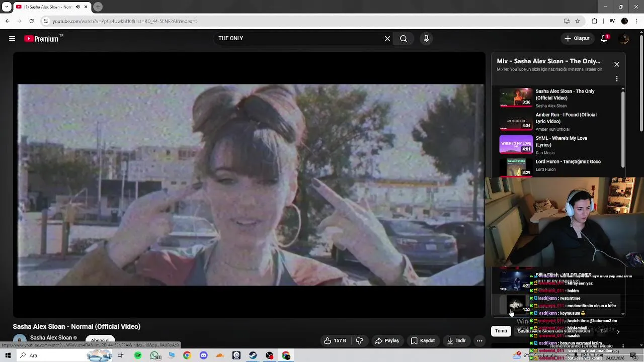Image resolution: width=644 pixels, height=362 pixels.
Task: Open the Chrome three-dot menu
Action: coord(636,21)
